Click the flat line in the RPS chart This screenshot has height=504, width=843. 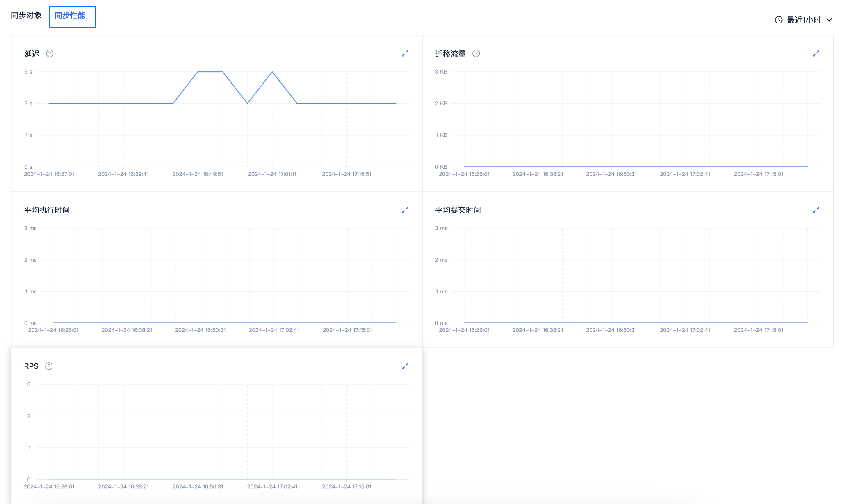click(222, 479)
